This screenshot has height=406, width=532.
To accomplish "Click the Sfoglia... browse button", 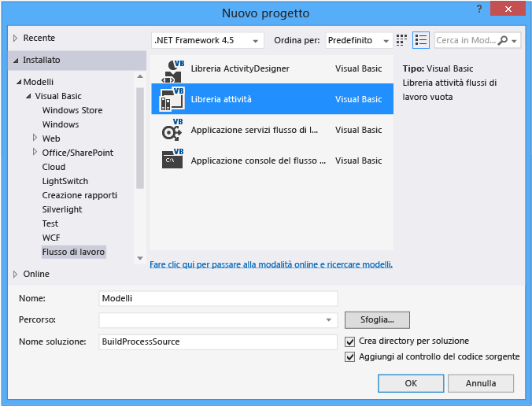I will point(377,320).
